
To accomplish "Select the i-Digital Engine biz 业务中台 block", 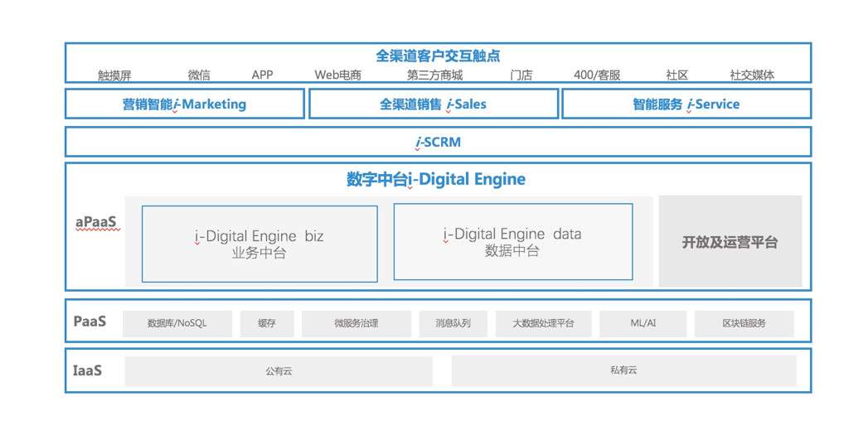I will [x=259, y=244].
